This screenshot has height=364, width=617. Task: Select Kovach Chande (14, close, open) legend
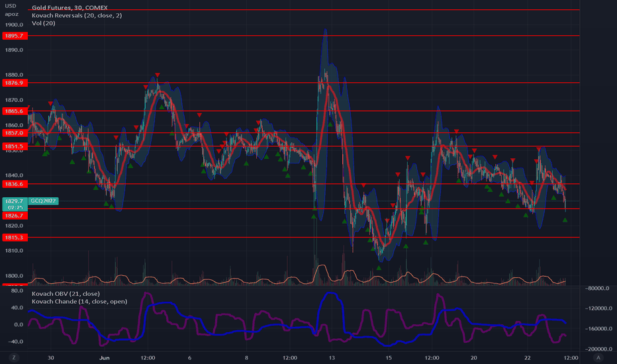(79, 301)
